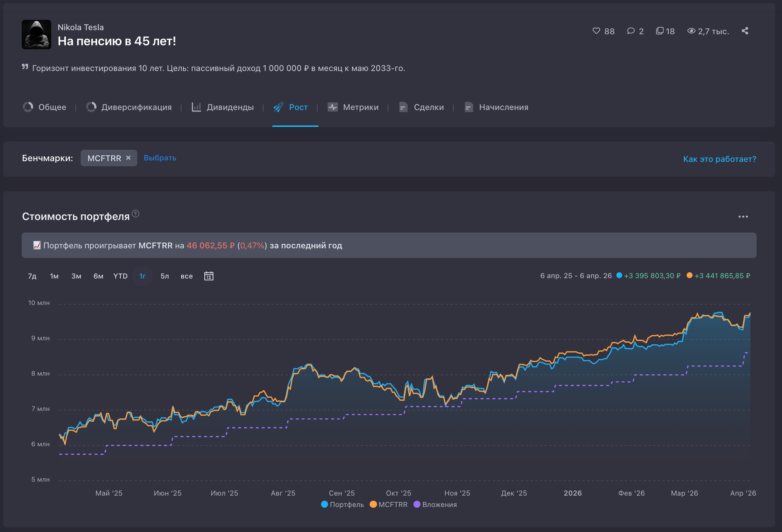Remove MCFTRR benchmark chip
This screenshot has width=782, height=532.
coord(128,158)
